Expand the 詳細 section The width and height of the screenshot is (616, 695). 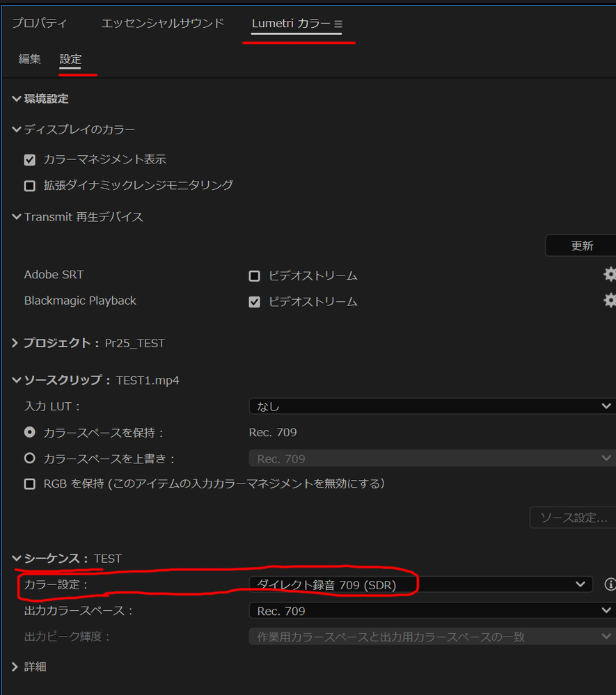tap(15, 666)
